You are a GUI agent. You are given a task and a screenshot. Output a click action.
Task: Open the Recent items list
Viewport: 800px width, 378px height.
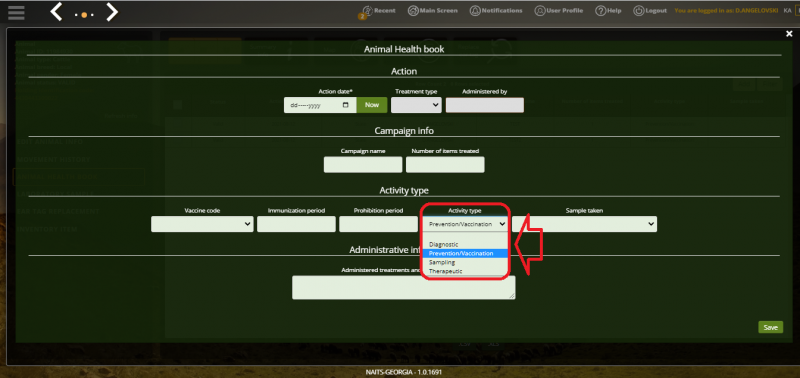[378, 11]
